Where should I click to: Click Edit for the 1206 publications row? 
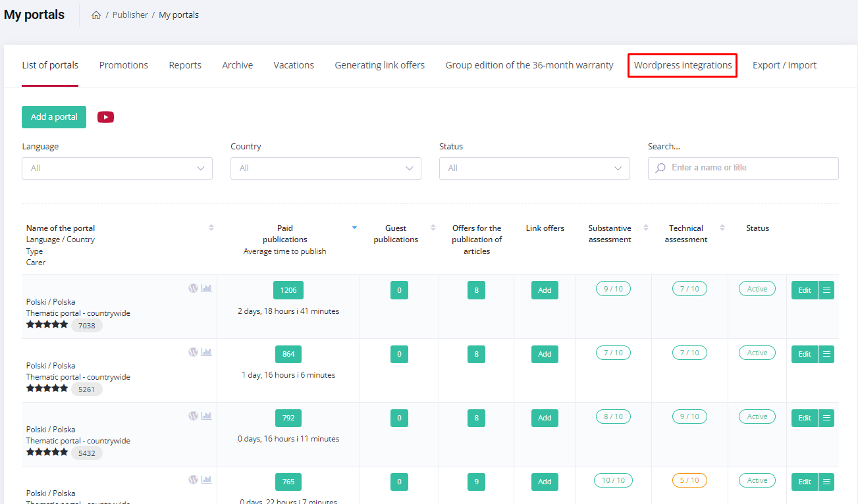point(805,290)
